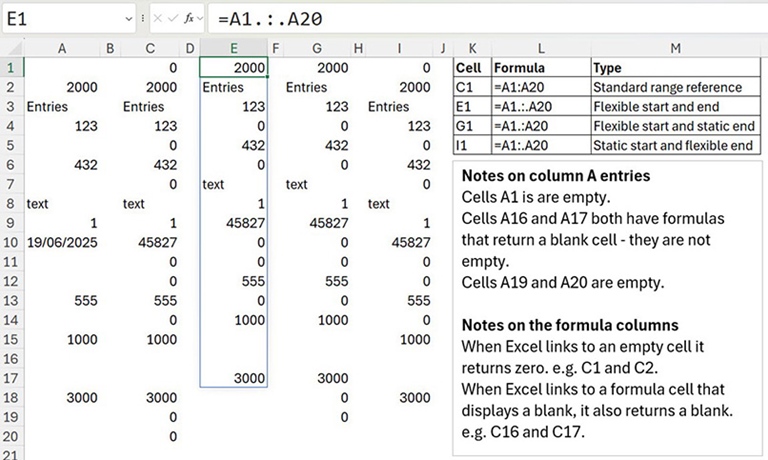
Task: Click the Name Box showing E1
Action: (x=60, y=19)
